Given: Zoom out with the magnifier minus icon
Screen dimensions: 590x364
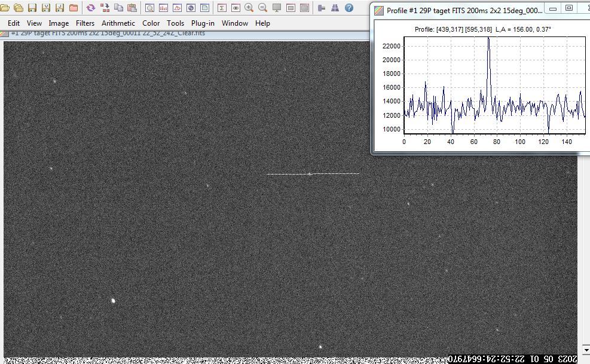Looking at the screenshot, I should tap(263, 8).
